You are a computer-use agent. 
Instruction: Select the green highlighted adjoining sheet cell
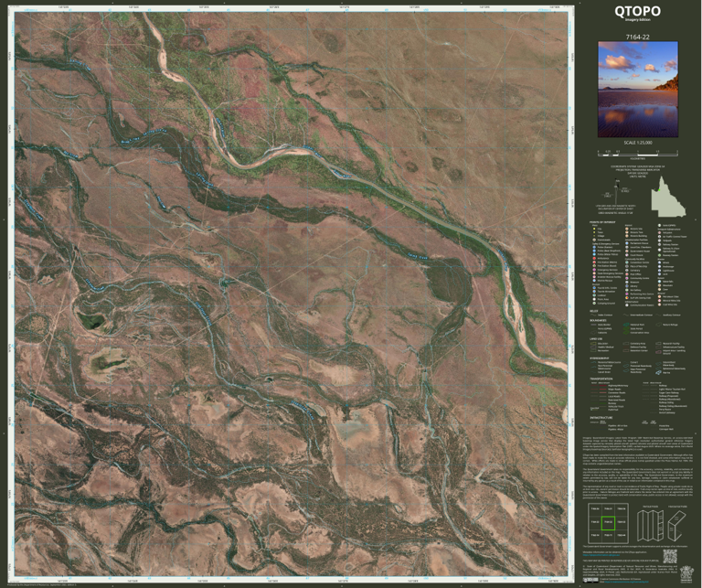pos(608,523)
